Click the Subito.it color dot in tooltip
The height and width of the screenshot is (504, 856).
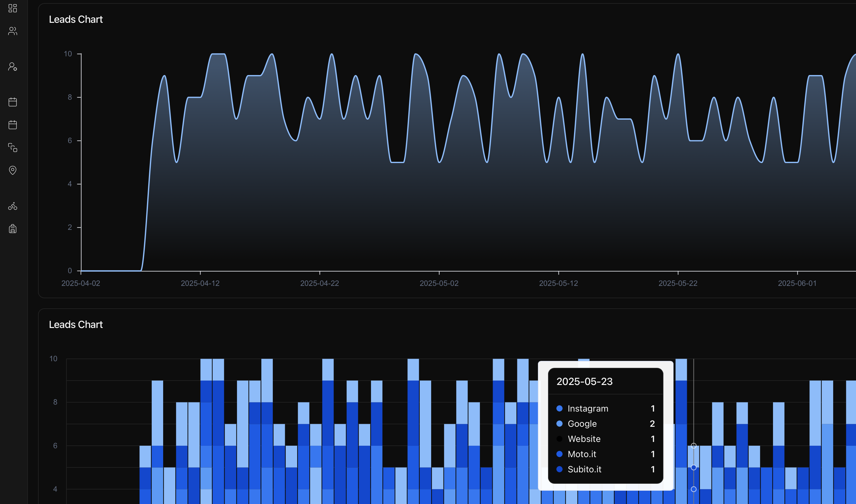[x=559, y=469]
